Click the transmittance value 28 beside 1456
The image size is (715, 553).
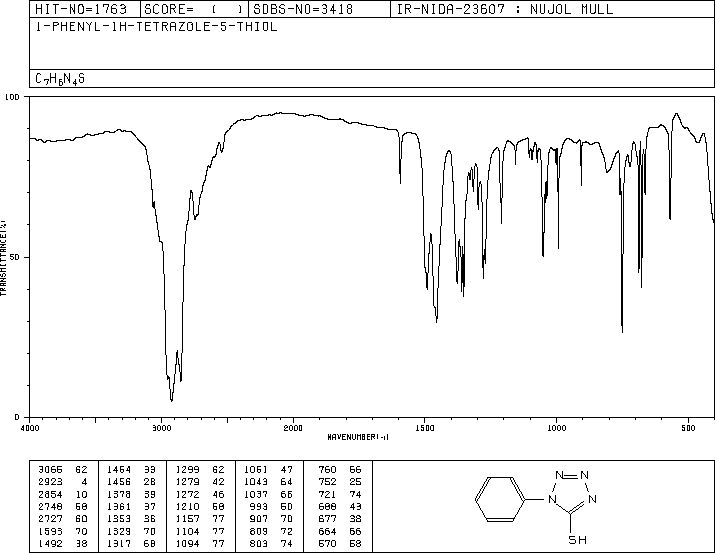[x=150, y=481]
